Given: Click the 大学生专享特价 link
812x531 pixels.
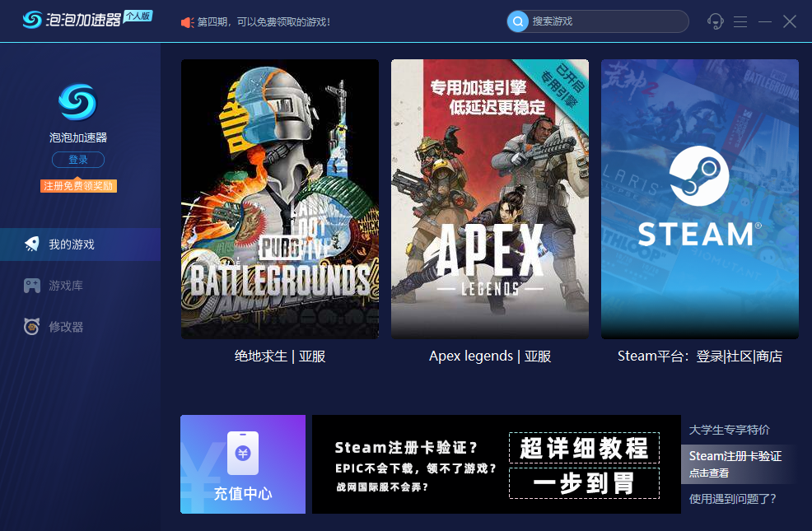Looking at the screenshot, I should 729,430.
